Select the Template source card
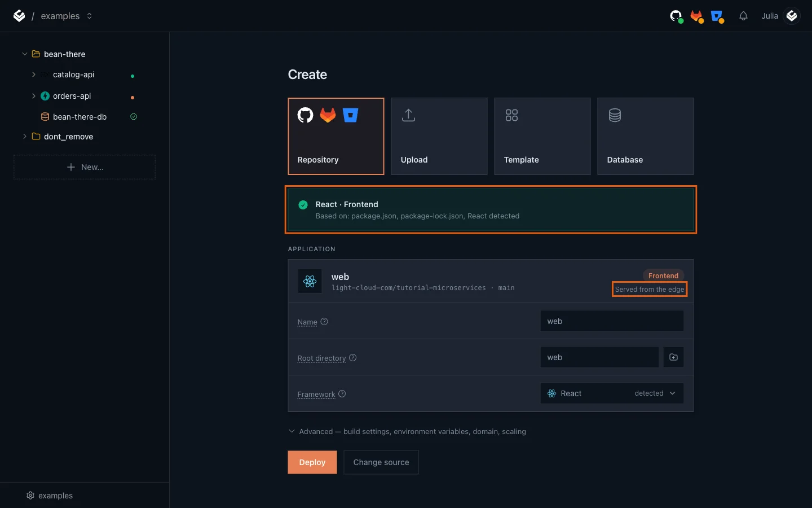Viewport: 812px width, 508px height. [x=542, y=136]
